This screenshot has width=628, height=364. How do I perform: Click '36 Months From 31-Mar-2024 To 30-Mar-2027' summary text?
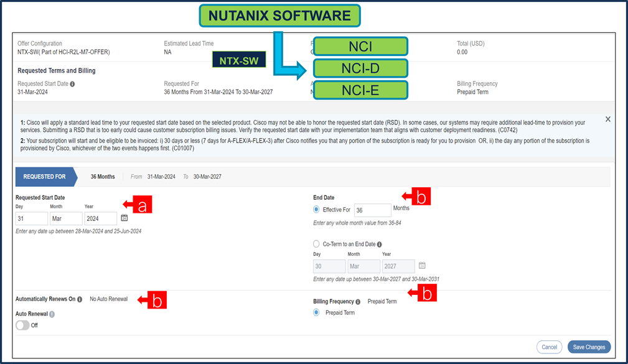coord(218,92)
